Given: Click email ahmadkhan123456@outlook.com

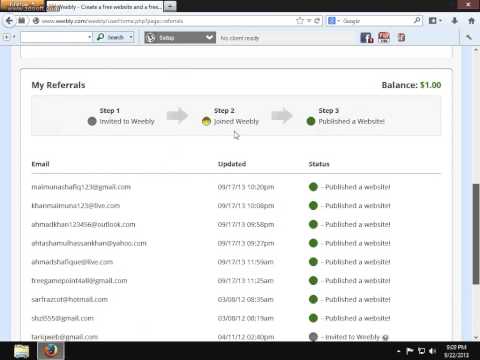Looking at the screenshot, I should point(83,224).
